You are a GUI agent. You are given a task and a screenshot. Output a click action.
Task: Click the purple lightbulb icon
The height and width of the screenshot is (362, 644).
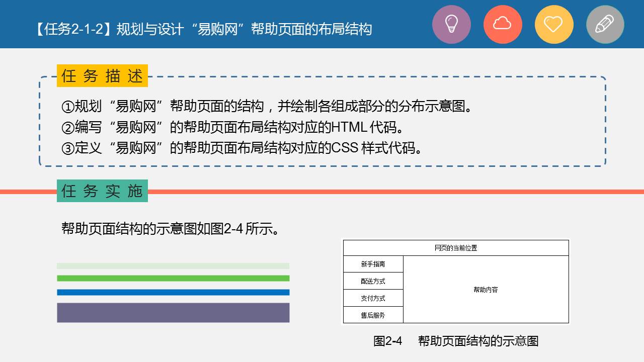pos(451,24)
